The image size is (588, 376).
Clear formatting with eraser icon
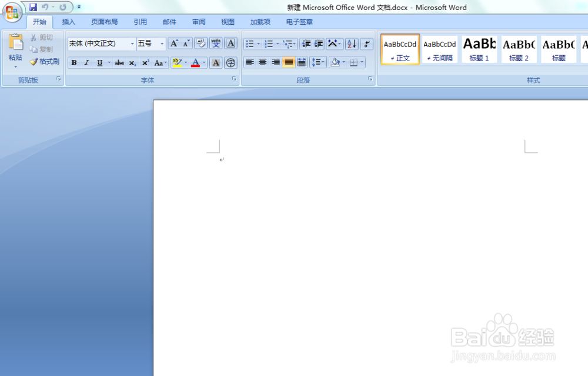pyautogui.click(x=201, y=44)
